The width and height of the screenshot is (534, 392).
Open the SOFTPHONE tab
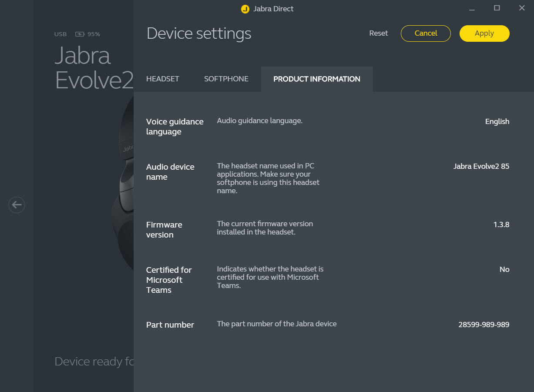(x=226, y=79)
